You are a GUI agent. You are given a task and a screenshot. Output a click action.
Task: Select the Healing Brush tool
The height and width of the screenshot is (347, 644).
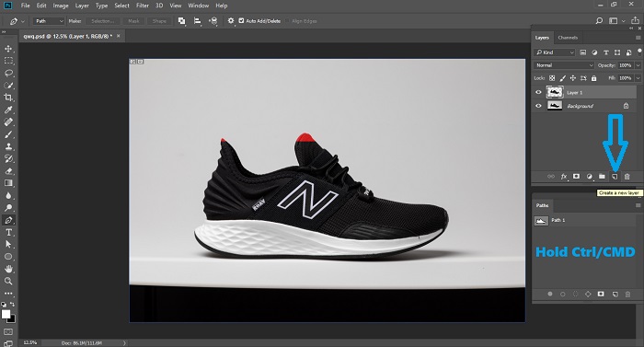8,122
